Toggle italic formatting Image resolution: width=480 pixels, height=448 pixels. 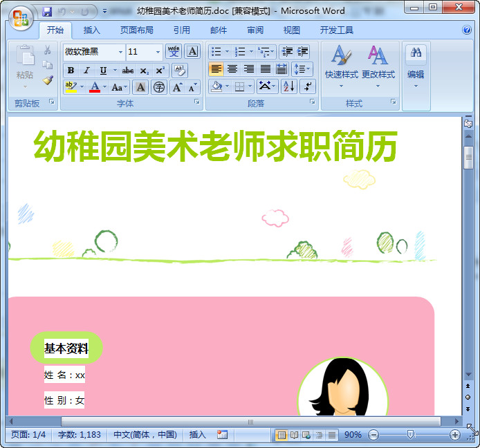coord(87,71)
